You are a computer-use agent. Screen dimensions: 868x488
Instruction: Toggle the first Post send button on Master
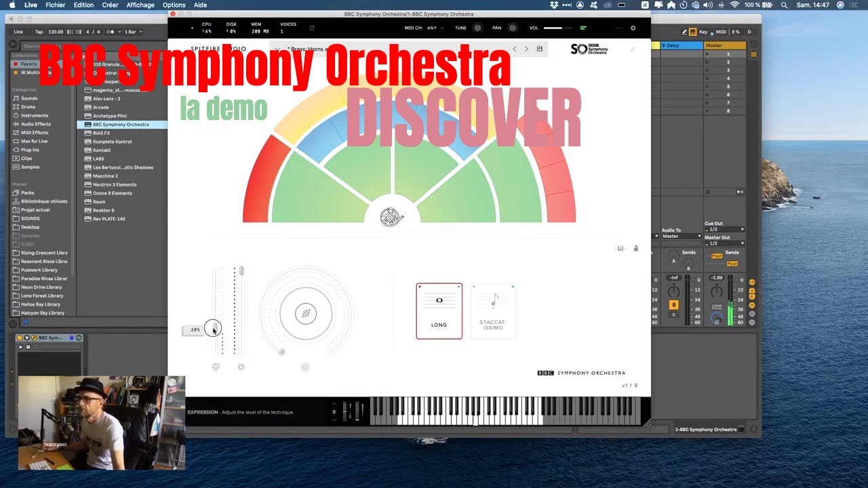(716, 256)
